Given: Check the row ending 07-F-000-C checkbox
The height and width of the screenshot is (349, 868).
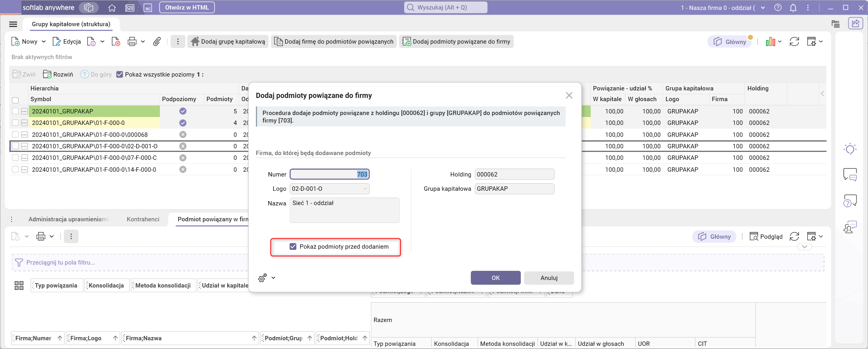Looking at the screenshot, I should [15, 158].
